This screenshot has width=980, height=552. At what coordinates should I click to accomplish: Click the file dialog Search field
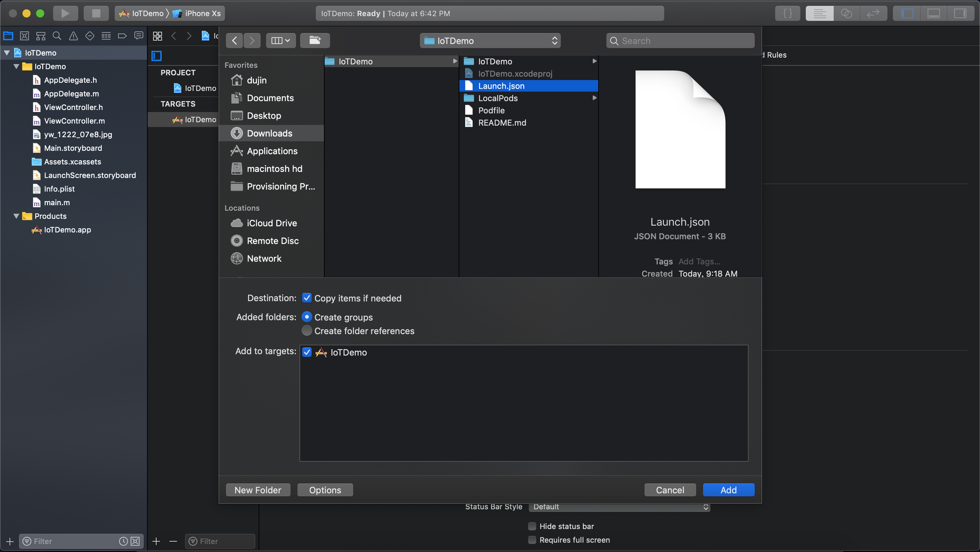[680, 41]
